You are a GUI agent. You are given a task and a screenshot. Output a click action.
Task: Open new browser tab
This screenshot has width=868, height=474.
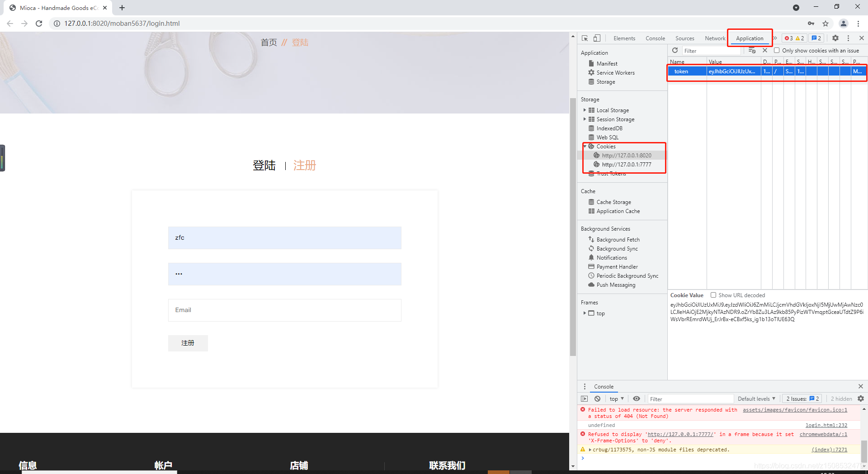pyautogui.click(x=122, y=8)
